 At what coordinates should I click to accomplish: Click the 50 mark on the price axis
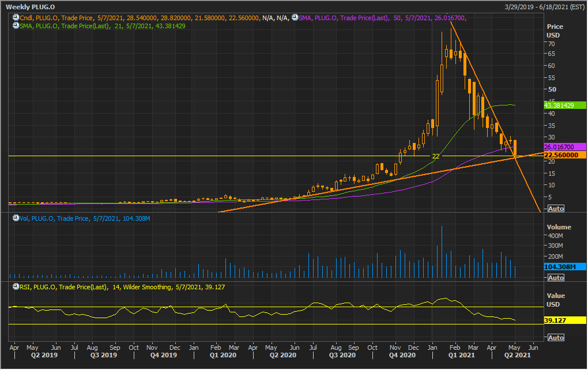click(x=552, y=89)
